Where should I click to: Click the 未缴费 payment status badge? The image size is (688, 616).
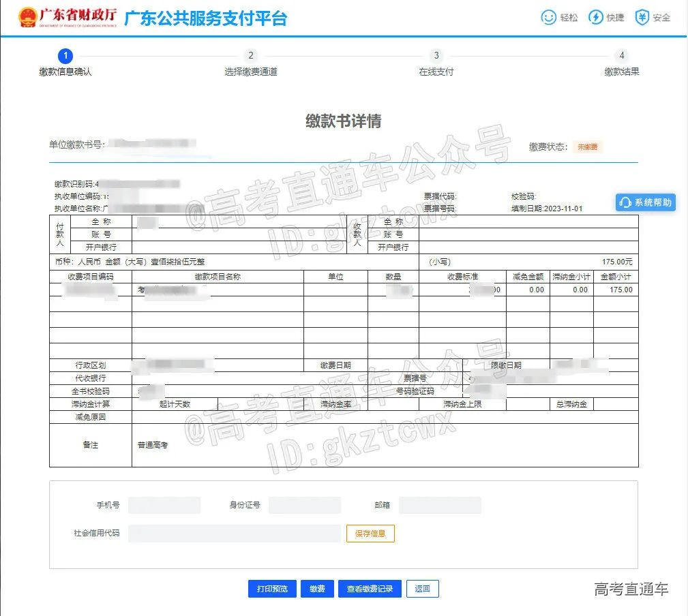coord(587,147)
